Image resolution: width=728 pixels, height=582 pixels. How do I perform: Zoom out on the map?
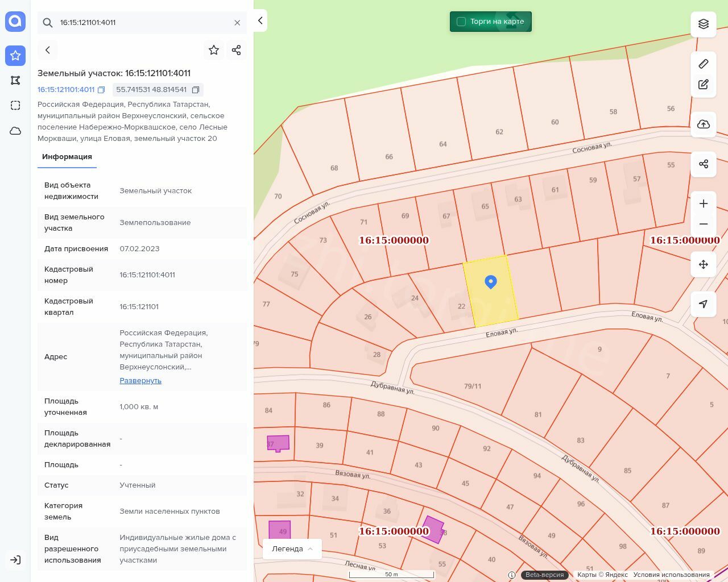pyautogui.click(x=704, y=224)
